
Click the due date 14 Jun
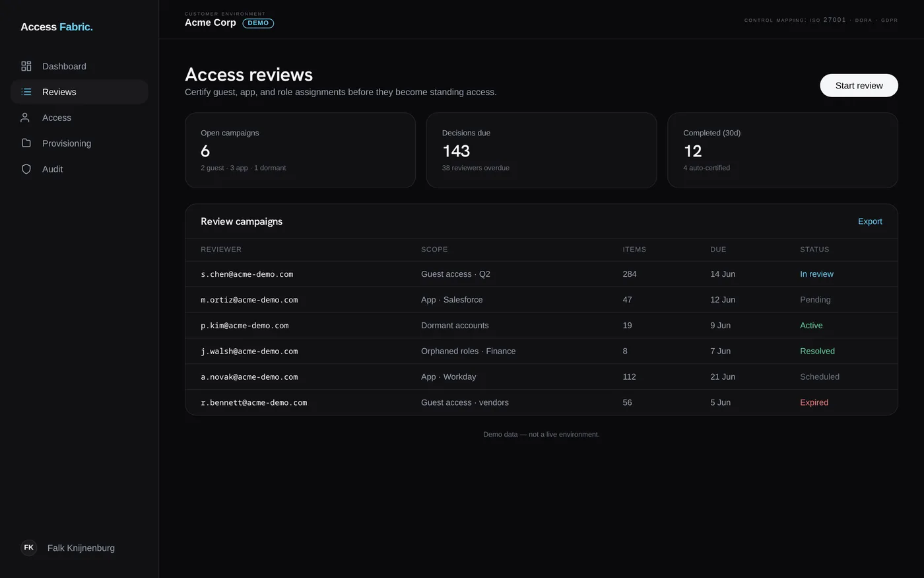pos(723,274)
